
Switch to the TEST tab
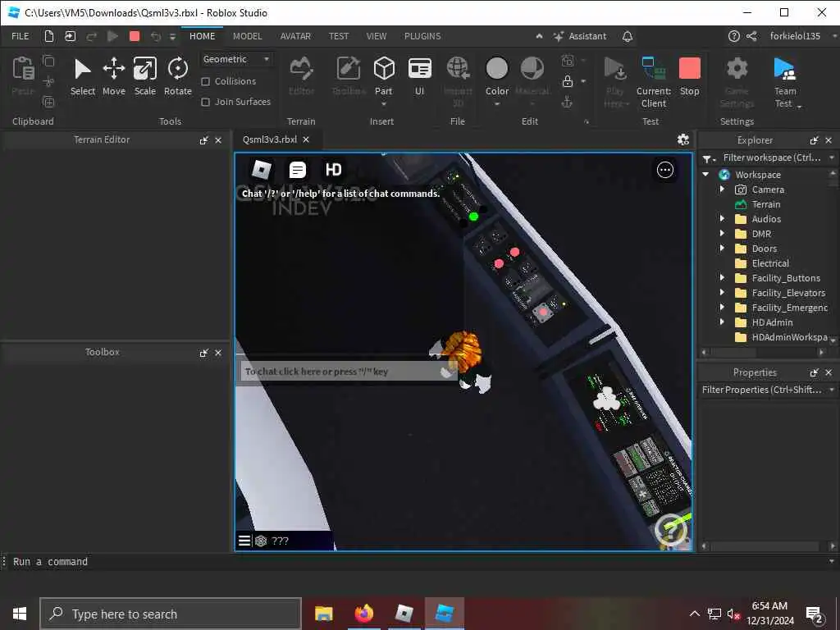pos(339,36)
